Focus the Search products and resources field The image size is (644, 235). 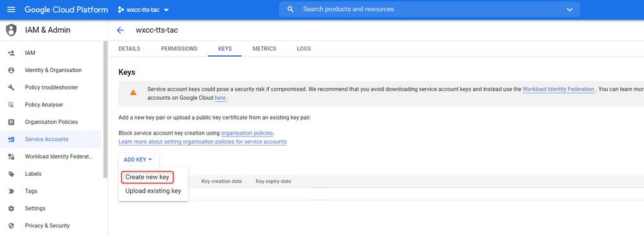[x=429, y=9]
